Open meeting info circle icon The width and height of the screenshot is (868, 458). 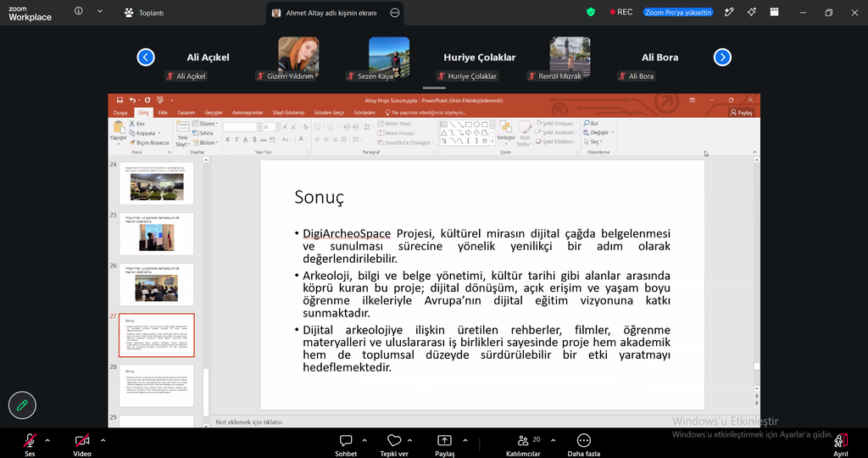coord(79,11)
